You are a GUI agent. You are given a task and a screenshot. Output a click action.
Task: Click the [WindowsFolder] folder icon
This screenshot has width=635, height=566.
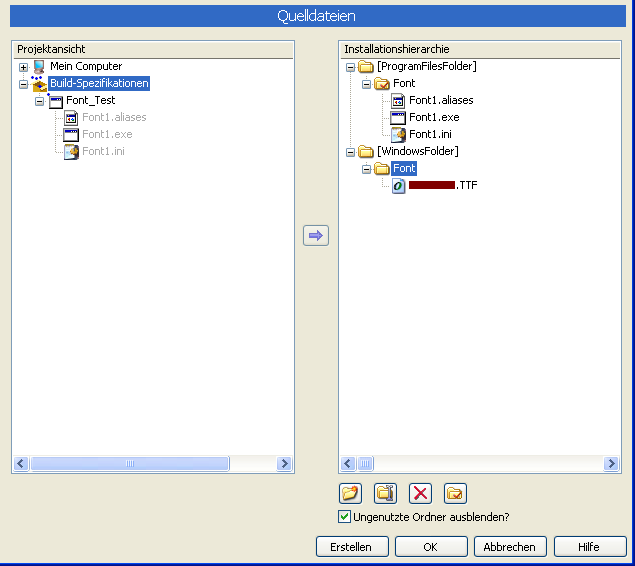tap(366, 152)
